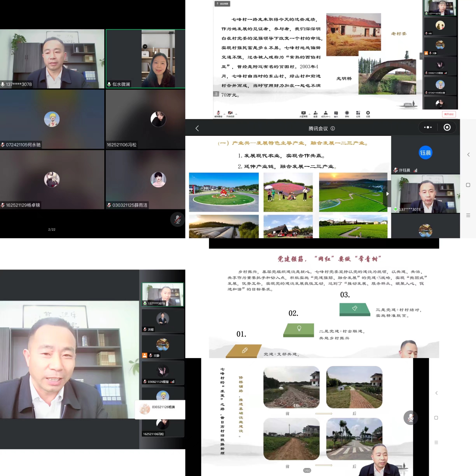Select the 洪易 participant thumbnail
476x476 pixels.
tap(163, 320)
